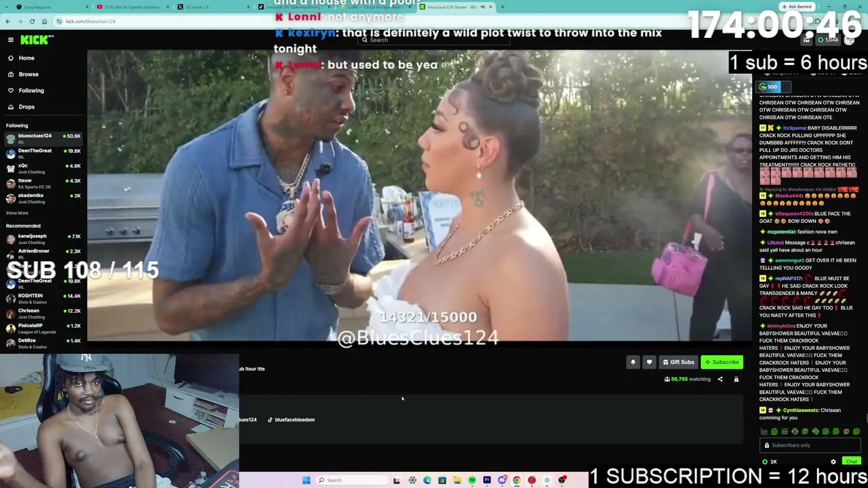Viewport: 868px width, 488px height.
Task: Click the first emote in the chat emote row
Action: 764,432
